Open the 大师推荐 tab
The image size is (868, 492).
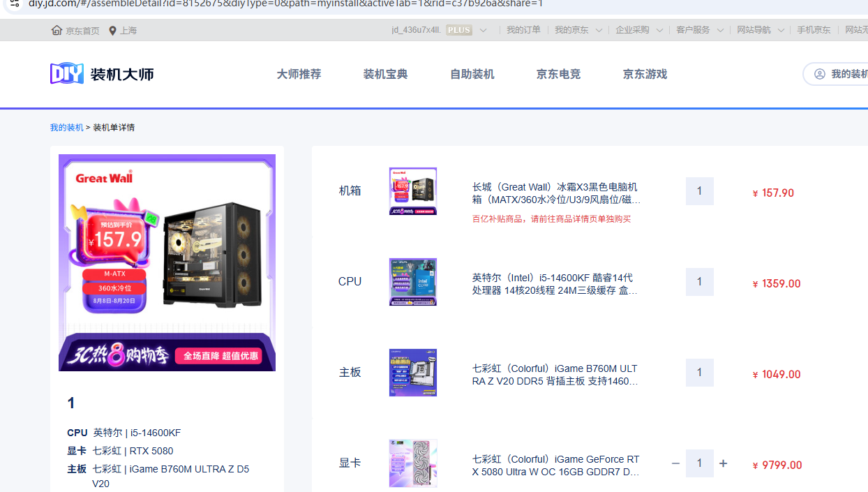coord(299,74)
